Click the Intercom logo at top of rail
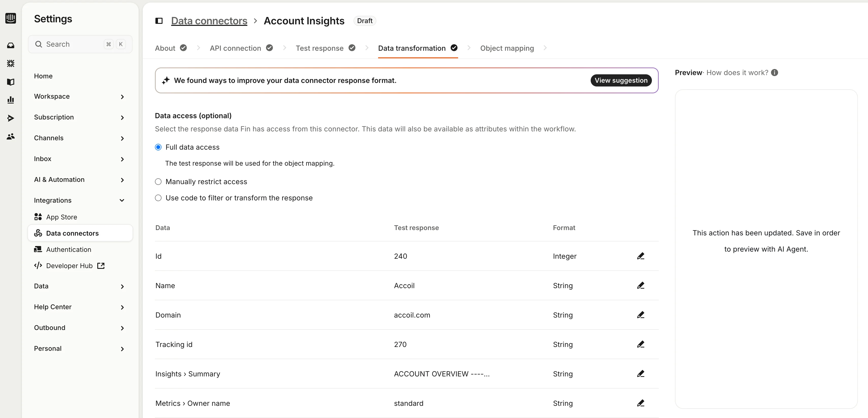Viewport: 868px width, 418px height. pos(11,19)
